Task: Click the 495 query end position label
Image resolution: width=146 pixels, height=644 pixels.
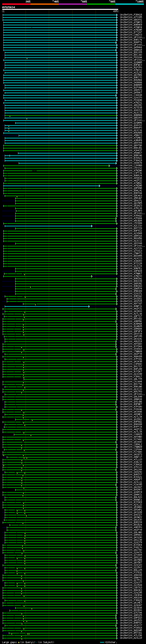Action: coord(115,11)
